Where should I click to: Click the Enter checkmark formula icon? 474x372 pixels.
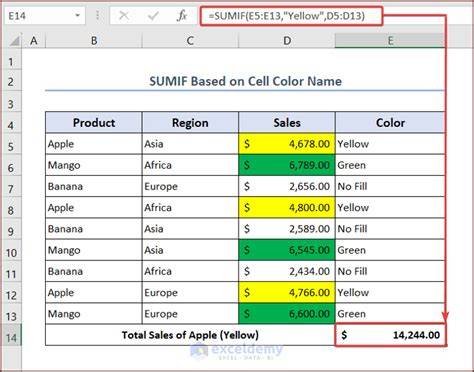[x=153, y=16]
